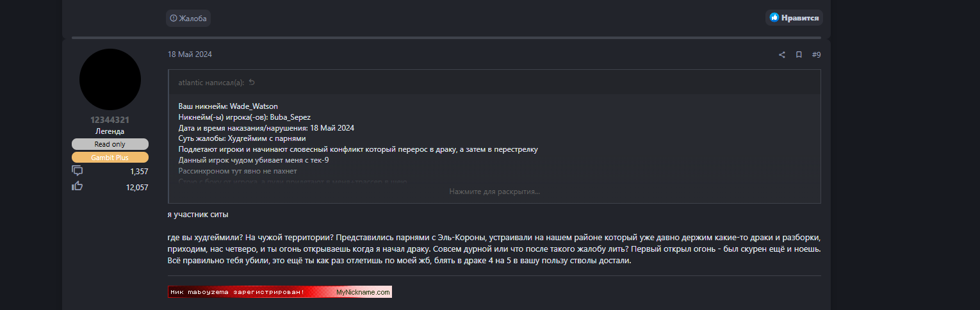Open the black circular user avatar

(x=110, y=79)
